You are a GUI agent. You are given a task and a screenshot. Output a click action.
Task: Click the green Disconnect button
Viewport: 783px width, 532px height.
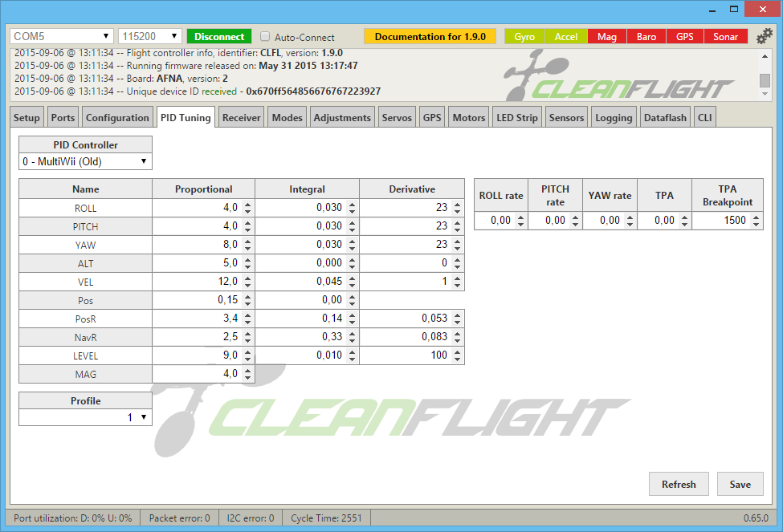pyautogui.click(x=219, y=36)
